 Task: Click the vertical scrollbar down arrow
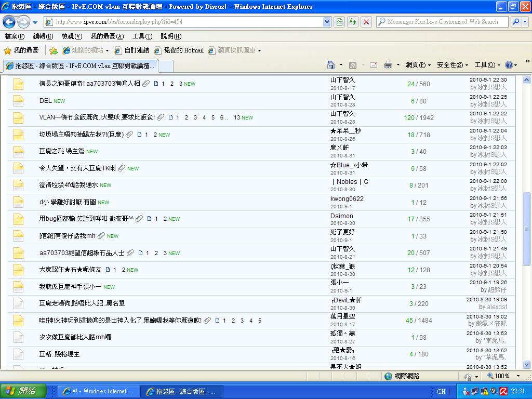526,364
